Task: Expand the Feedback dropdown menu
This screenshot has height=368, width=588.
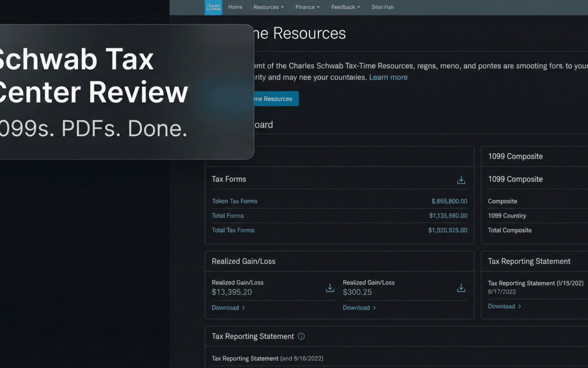Action: [x=345, y=7]
